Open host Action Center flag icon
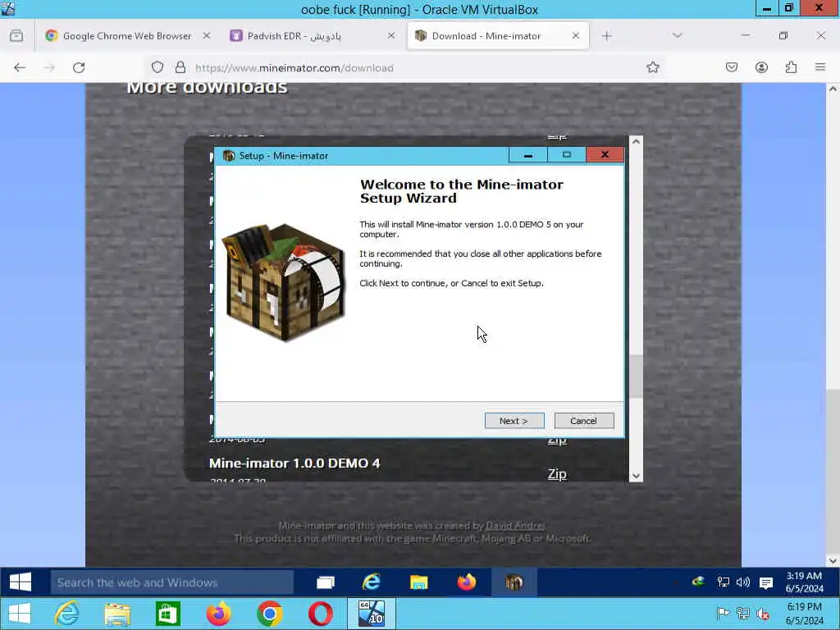 click(x=723, y=614)
